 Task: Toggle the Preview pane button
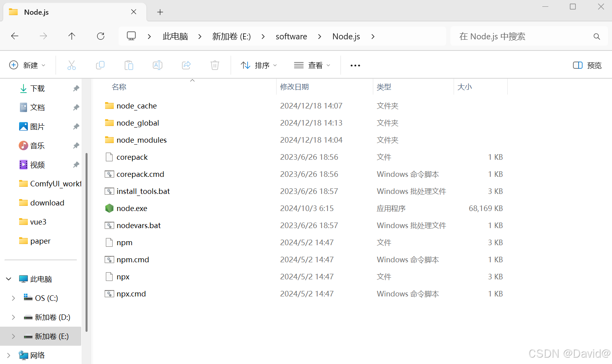587,65
